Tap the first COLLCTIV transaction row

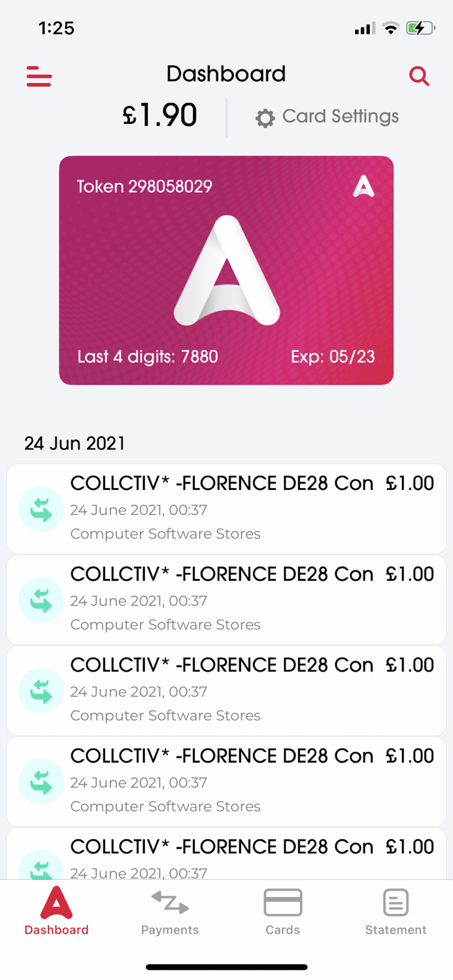[x=226, y=509]
